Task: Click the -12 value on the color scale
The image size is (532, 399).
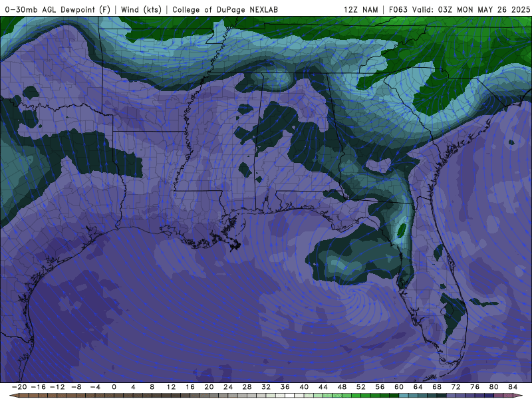Action: tap(57, 387)
